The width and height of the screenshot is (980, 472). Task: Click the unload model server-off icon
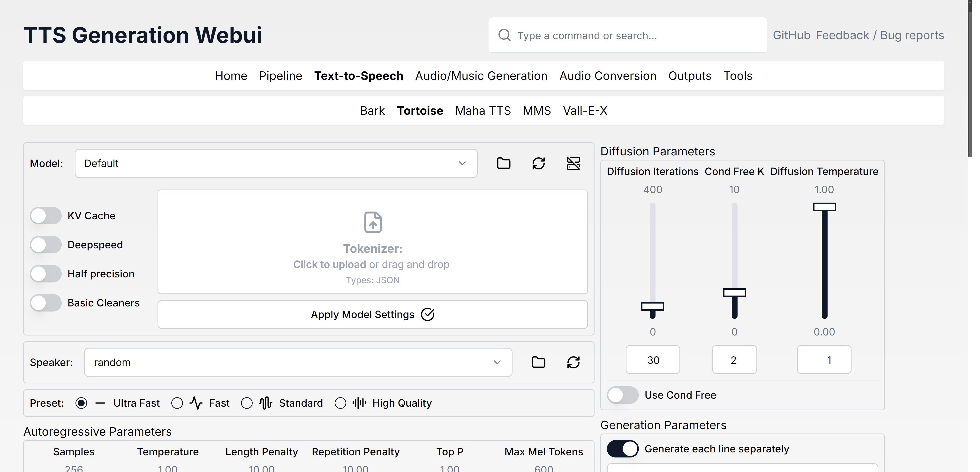(x=573, y=163)
